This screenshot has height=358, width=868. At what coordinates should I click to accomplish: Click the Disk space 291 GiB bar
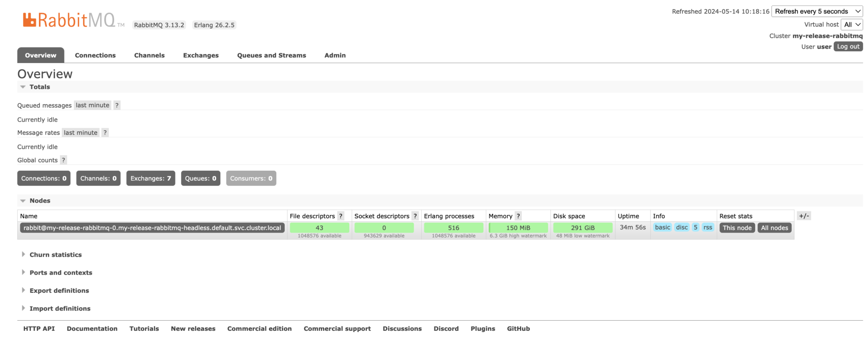(583, 228)
